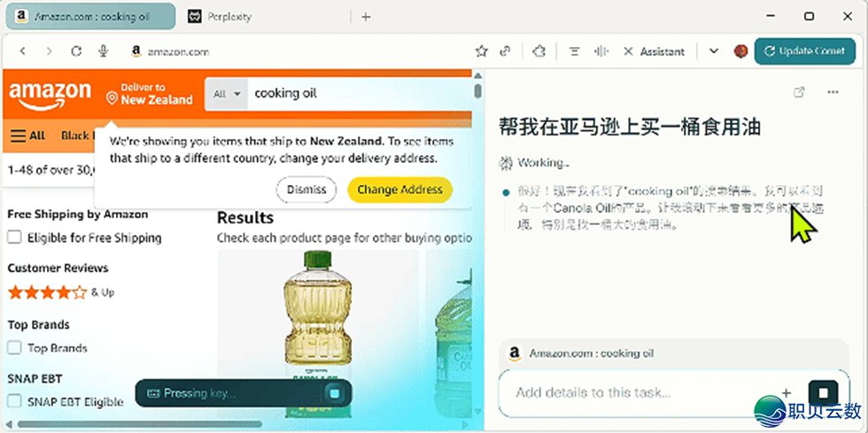
Task: Click the cooking oil search field
Action: [360, 94]
